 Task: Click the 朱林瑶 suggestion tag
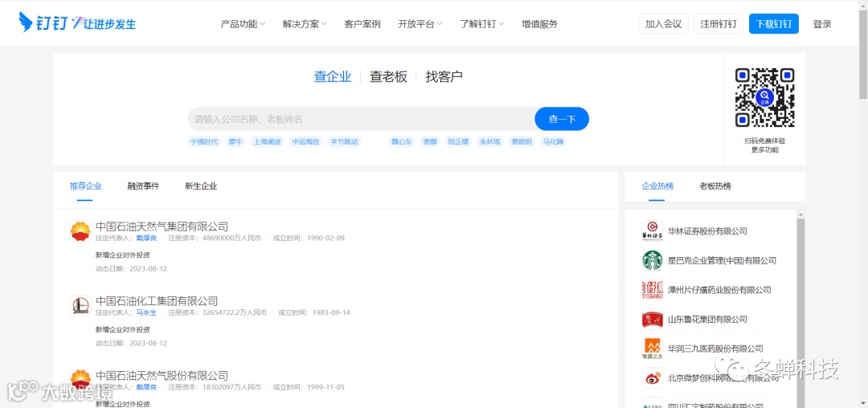490,141
